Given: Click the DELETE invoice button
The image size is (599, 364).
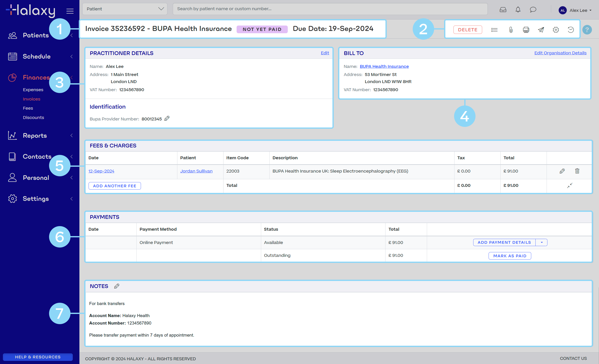Looking at the screenshot, I should (467, 30).
